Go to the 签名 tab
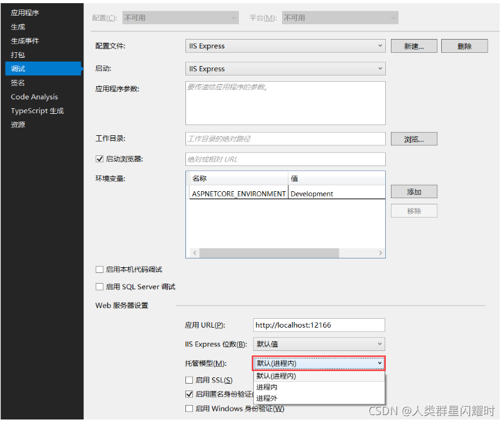 pyautogui.click(x=18, y=83)
